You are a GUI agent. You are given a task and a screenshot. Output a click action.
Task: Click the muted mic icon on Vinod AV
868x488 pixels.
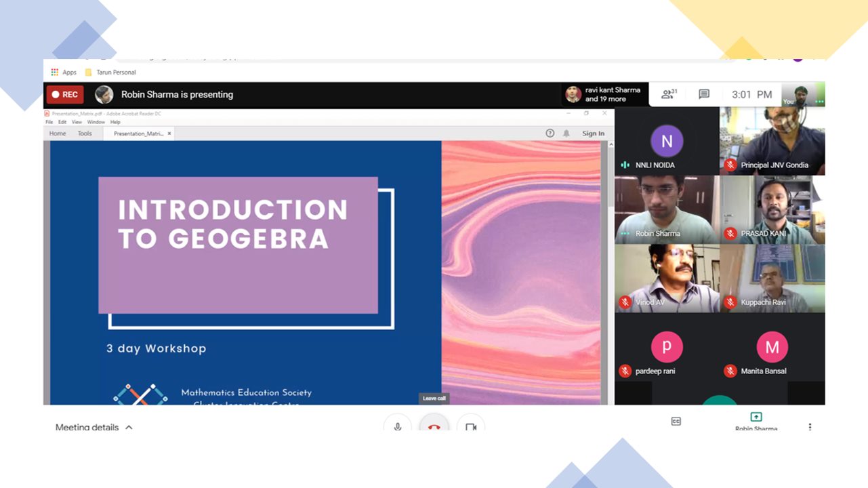pos(625,302)
